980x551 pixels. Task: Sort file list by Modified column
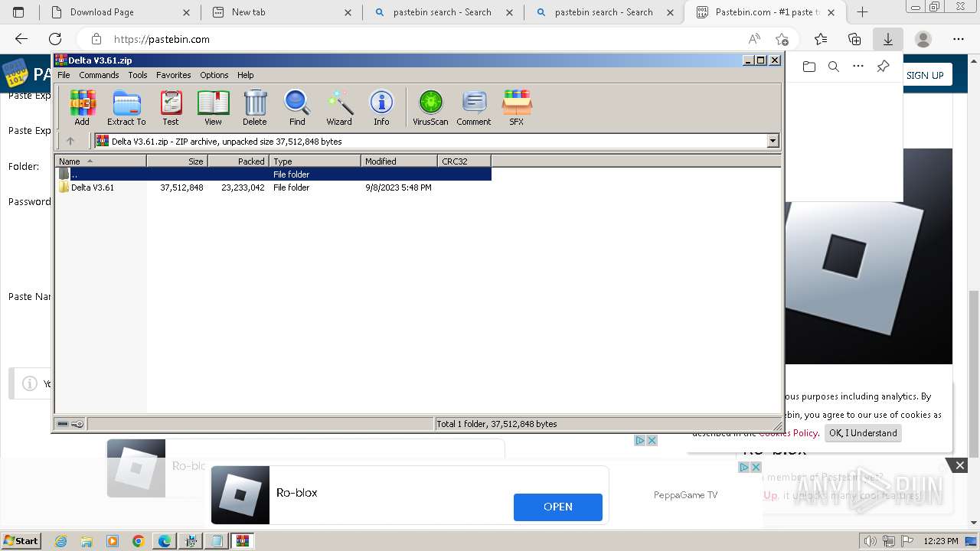[x=399, y=161]
